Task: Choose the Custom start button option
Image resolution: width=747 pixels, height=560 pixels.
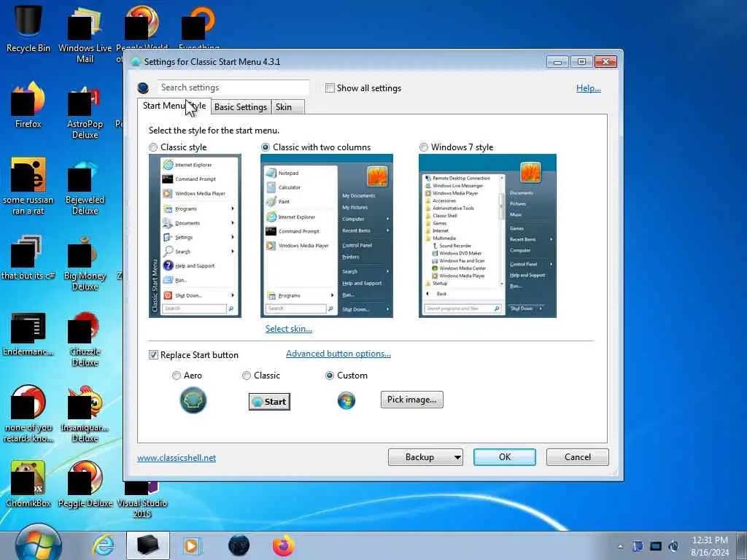Action: coord(329,376)
